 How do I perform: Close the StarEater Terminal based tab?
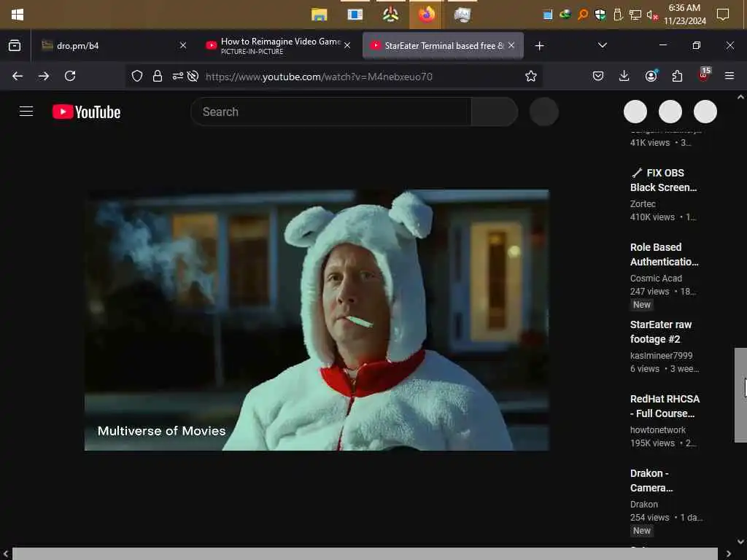pos(511,45)
